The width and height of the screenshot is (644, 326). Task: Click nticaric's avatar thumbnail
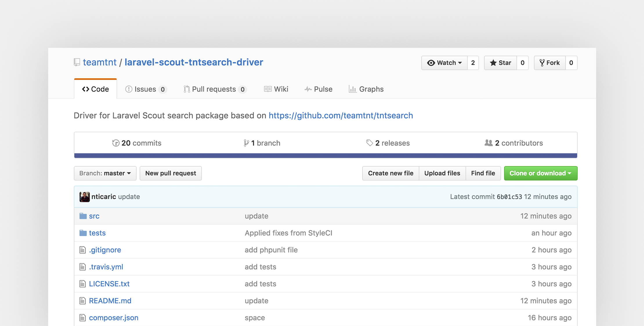click(84, 197)
